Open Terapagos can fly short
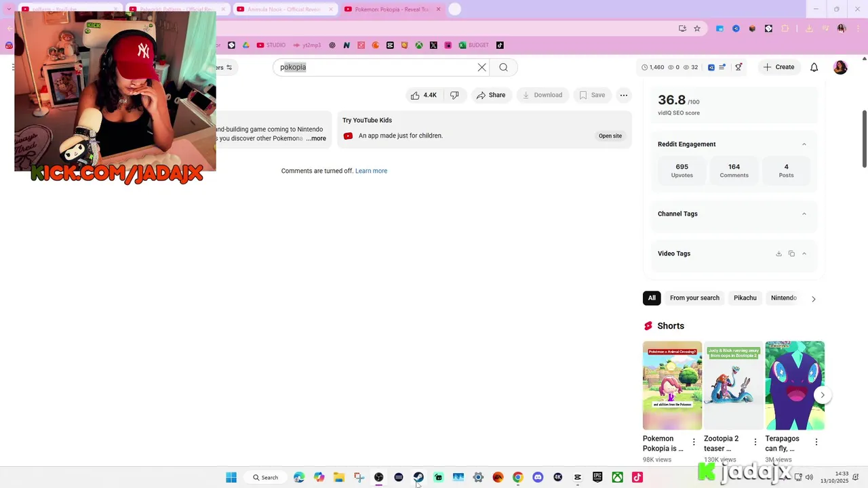Screen dimensions: 868x488 coord(795,385)
